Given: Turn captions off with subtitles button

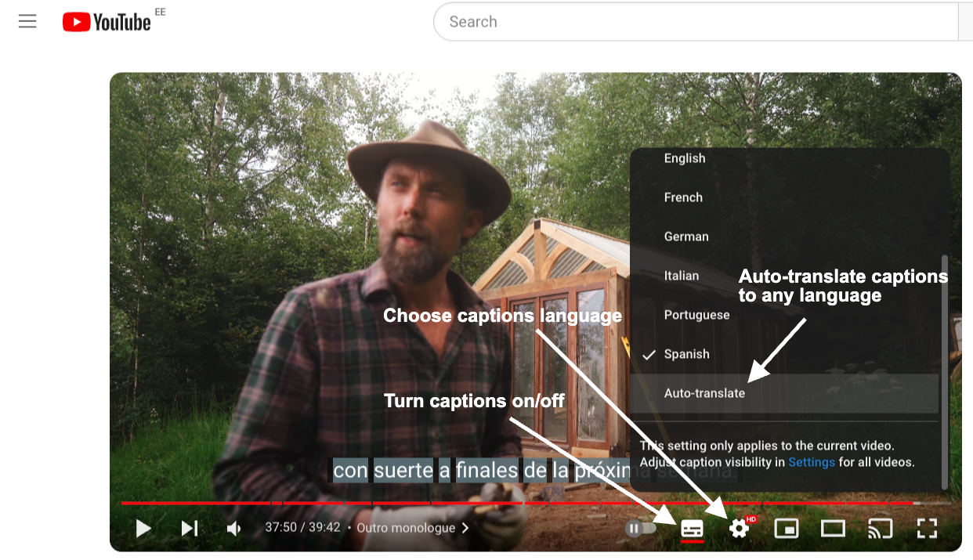Looking at the screenshot, I should [692, 529].
